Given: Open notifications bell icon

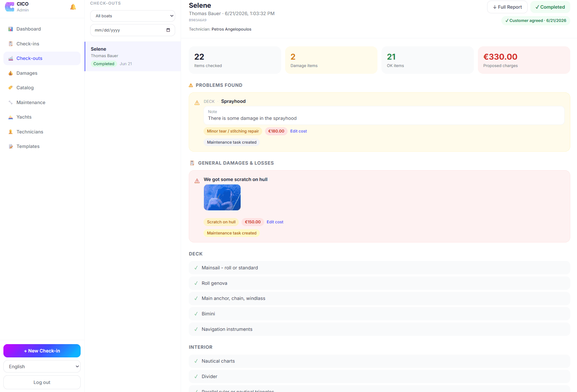Looking at the screenshot, I should 73,7.
